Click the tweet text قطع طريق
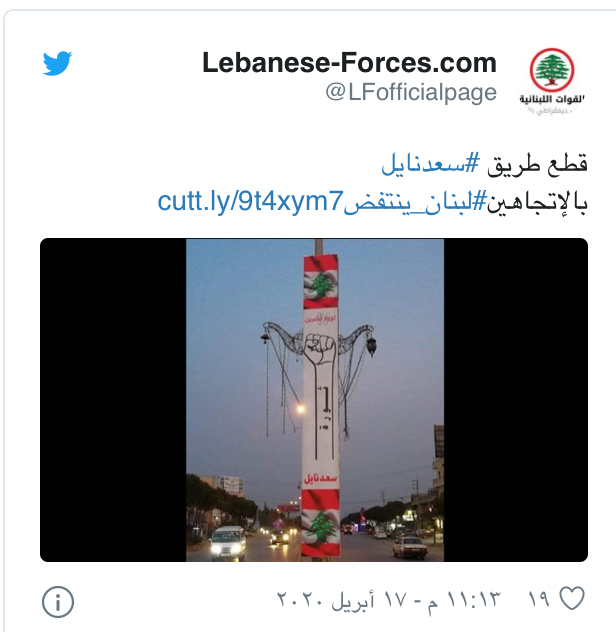The image size is (616, 632). (537, 164)
